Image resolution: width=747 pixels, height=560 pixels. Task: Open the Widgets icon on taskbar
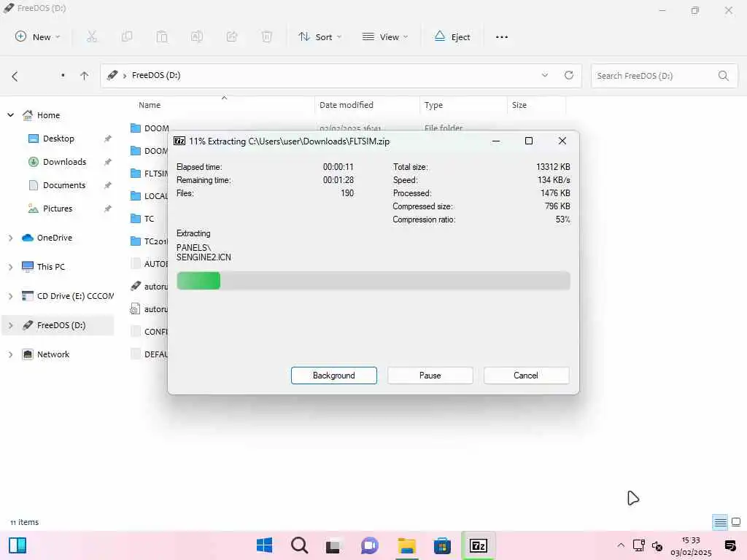[x=18, y=545]
